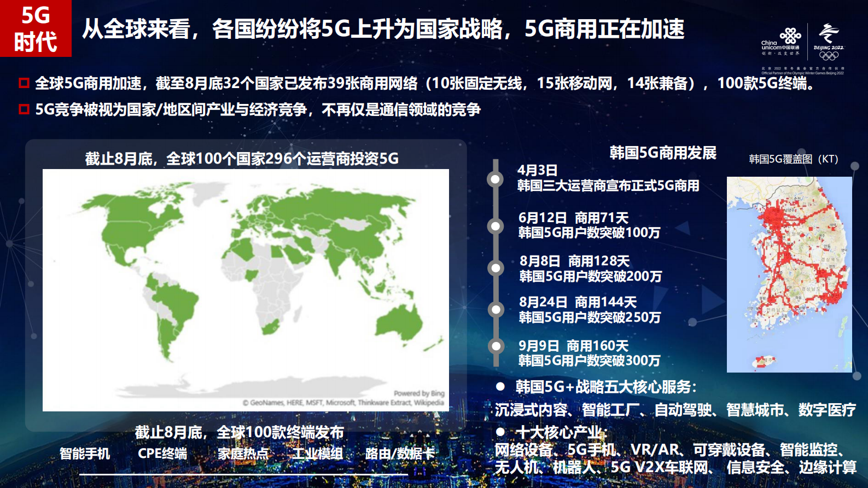868x488 pixels.
Task: Click the "路由/数据卡" label
Action: 400,454
